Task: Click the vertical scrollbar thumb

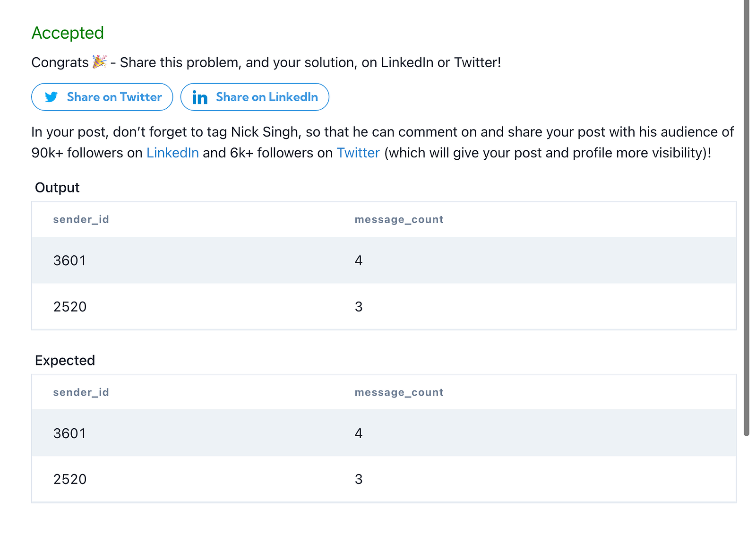Action: pos(747,217)
